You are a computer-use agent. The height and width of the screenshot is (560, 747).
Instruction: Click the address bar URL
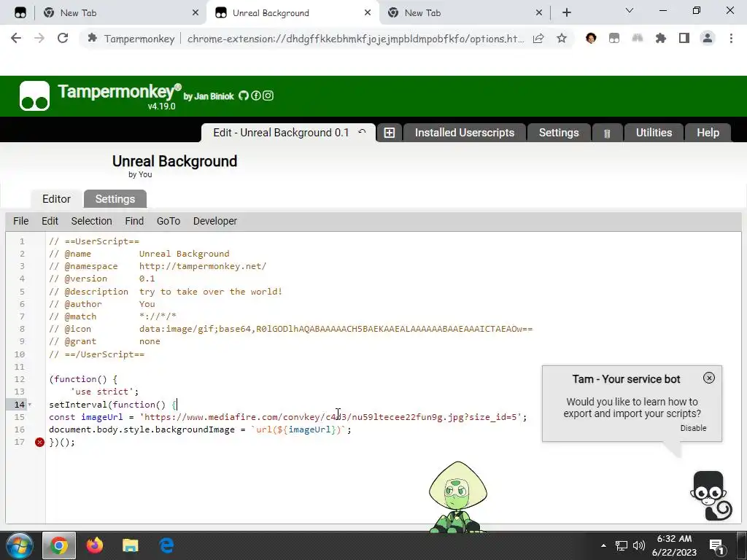tap(355, 39)
